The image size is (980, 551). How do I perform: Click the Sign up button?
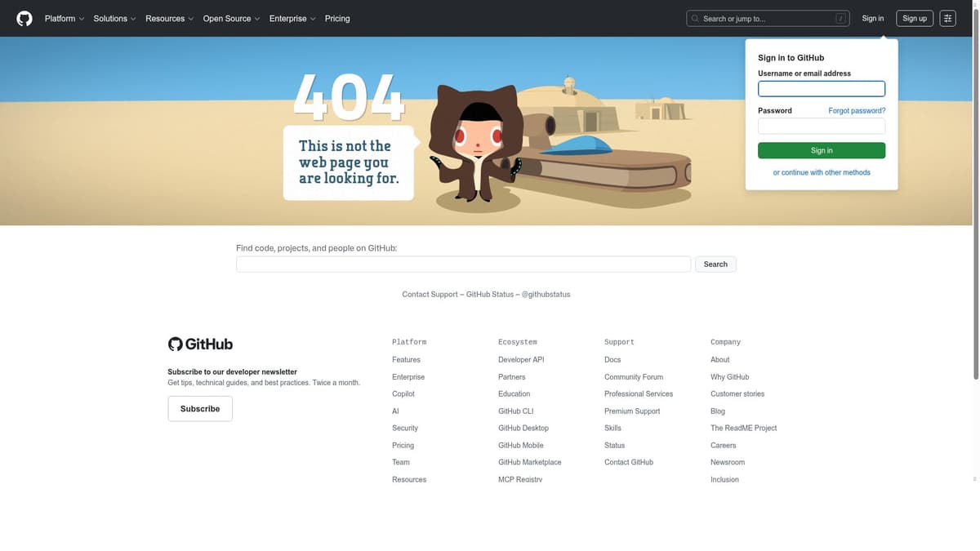(915, 17)
